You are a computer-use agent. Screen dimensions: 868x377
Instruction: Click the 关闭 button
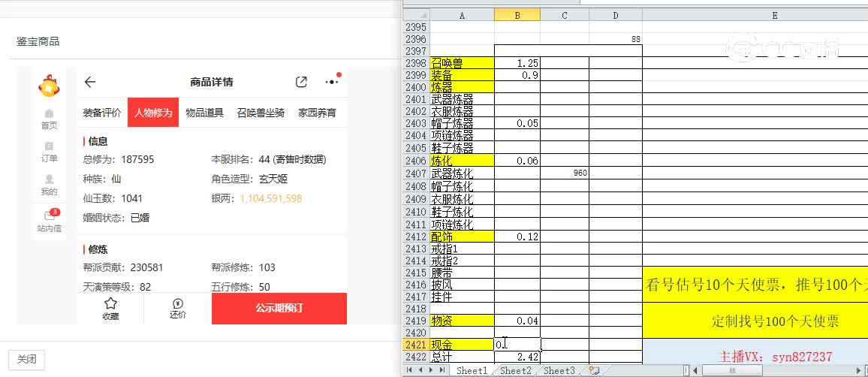pyautogui.click(x=26, y=359)
